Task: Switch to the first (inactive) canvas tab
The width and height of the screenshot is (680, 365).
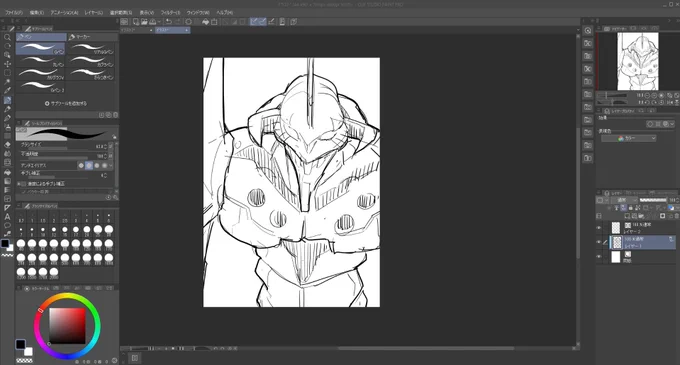Action: point(137,30)
